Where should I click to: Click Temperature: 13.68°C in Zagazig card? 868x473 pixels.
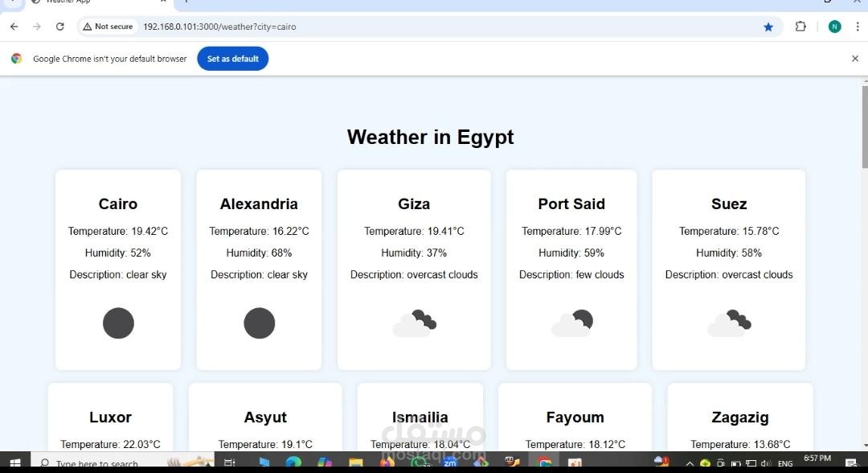tap(740, 444)
